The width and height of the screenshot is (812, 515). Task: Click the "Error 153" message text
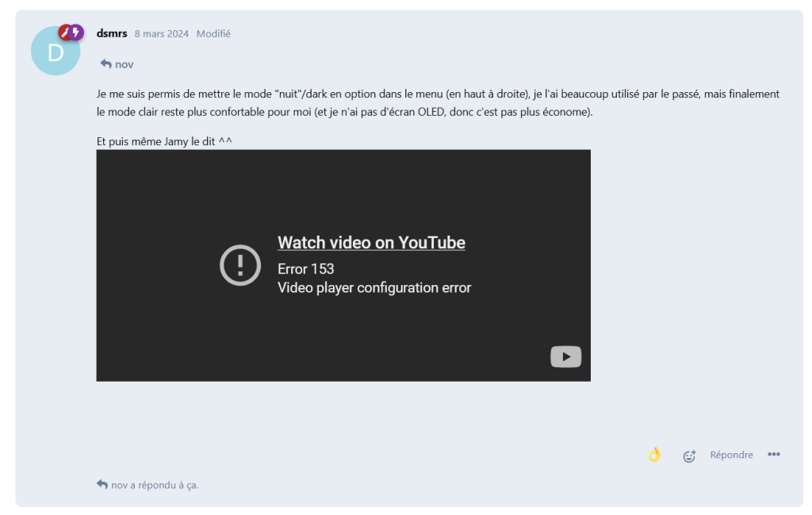305,269
